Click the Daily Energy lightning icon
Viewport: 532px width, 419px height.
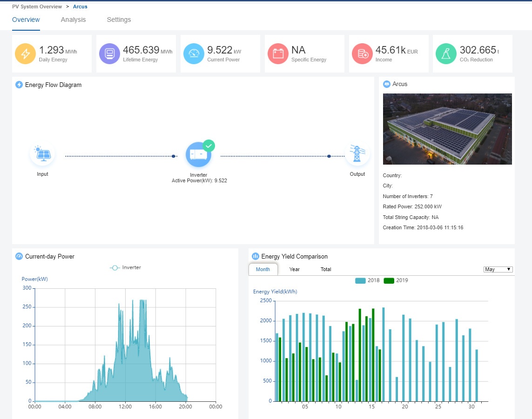tap(26, 53)
